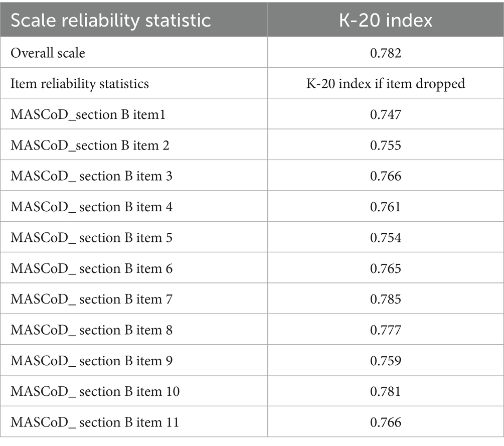Viewport: 504px width, 446px height.
Task: Click the value 0.777 for item 8
Action: click(386, 330)
